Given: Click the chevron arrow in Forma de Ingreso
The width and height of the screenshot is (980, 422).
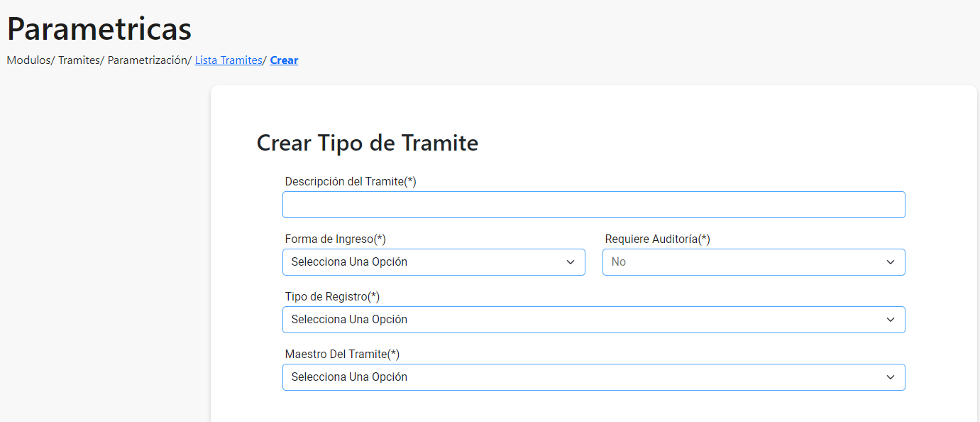Looking at the screenshot, I should click(571, 262).
